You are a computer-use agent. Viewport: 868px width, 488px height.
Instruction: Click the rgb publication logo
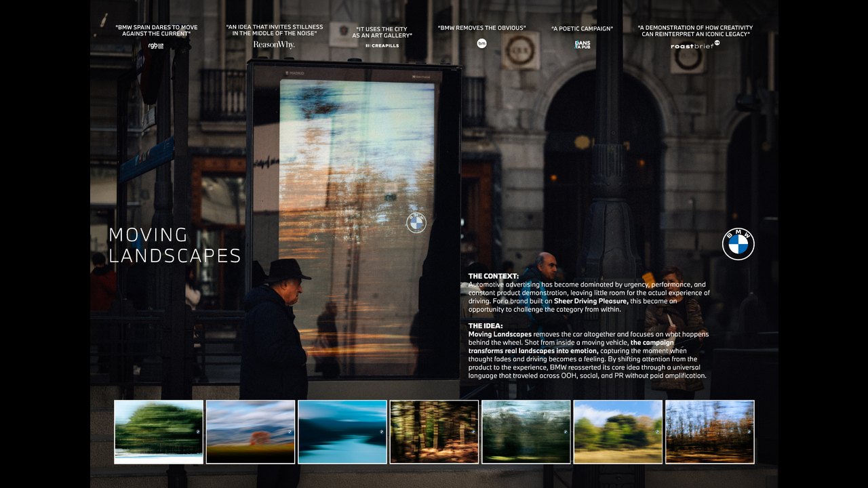(x=156, y=46)
